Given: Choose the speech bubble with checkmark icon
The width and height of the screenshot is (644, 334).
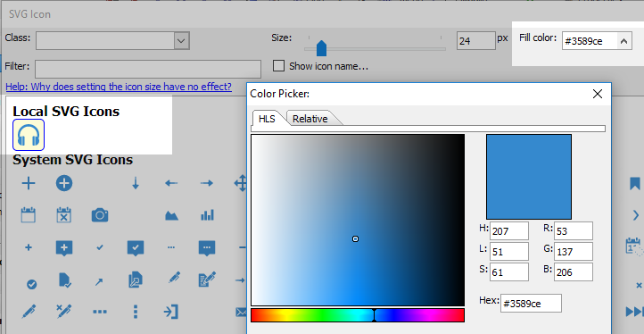Looking at the screenshot, I should tap(136, 248).
